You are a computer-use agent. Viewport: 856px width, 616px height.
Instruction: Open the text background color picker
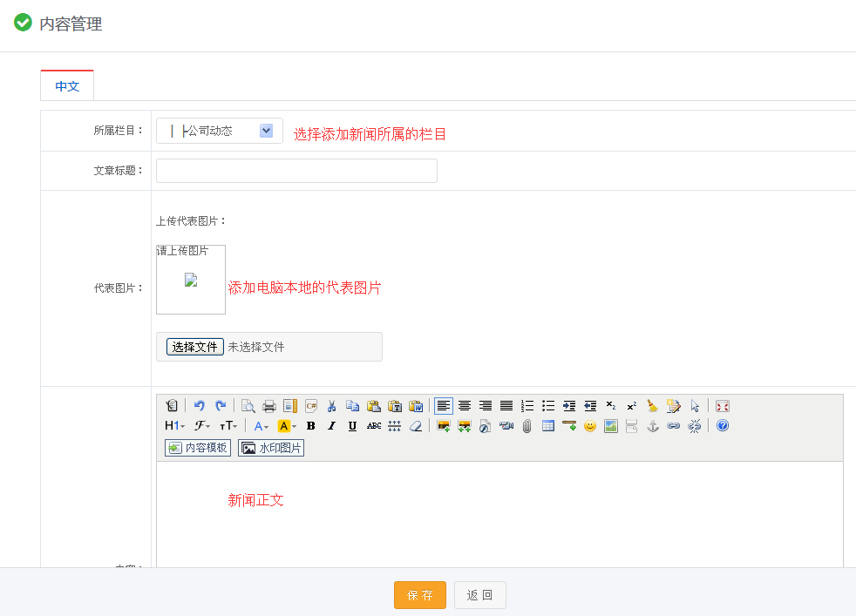[287, 426]
